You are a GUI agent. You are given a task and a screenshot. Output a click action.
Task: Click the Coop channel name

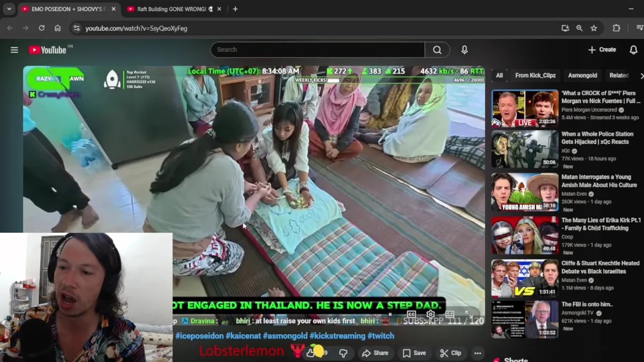567,237
